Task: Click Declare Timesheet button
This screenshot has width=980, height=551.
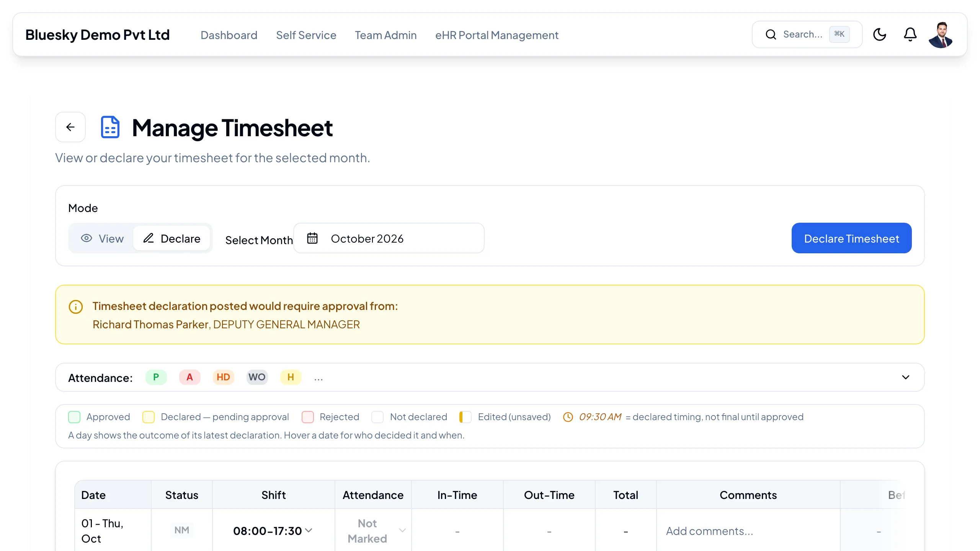Action: 851,238
